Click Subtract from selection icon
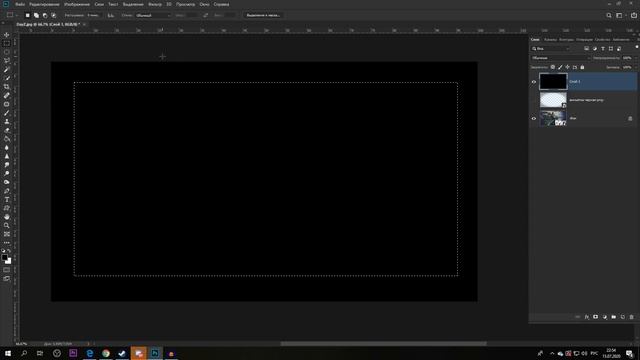640x360 pixels. tap(45, 16)
